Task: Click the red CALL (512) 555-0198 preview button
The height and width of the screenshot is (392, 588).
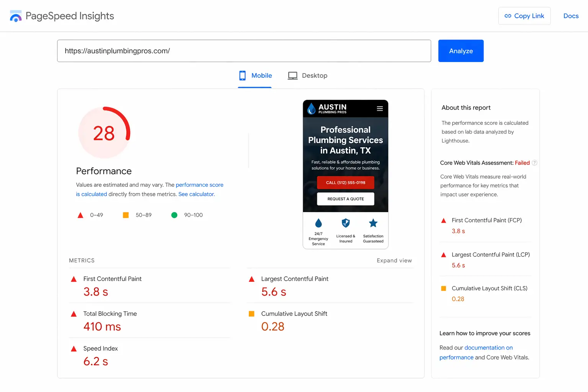Action: click(x=345, y=183)
